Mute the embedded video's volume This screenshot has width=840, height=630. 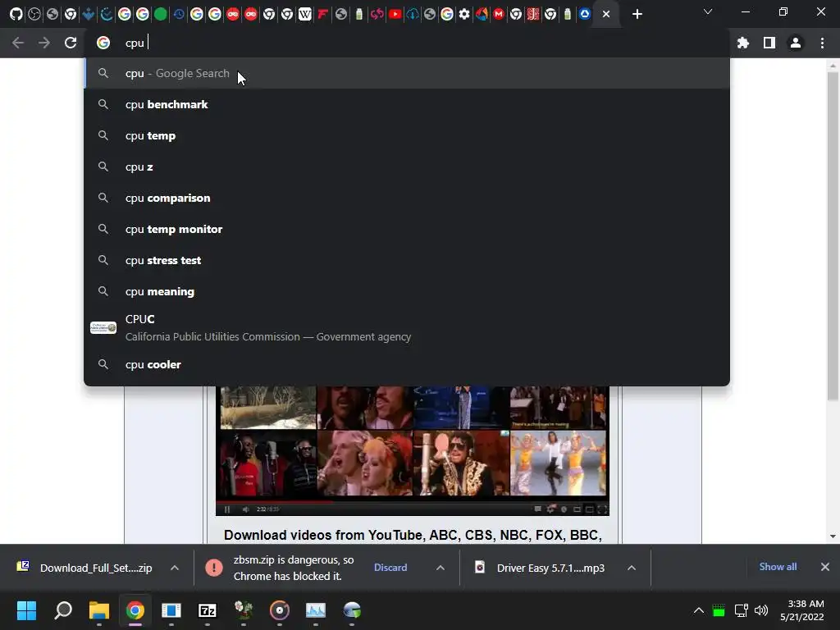click(245, 509)
